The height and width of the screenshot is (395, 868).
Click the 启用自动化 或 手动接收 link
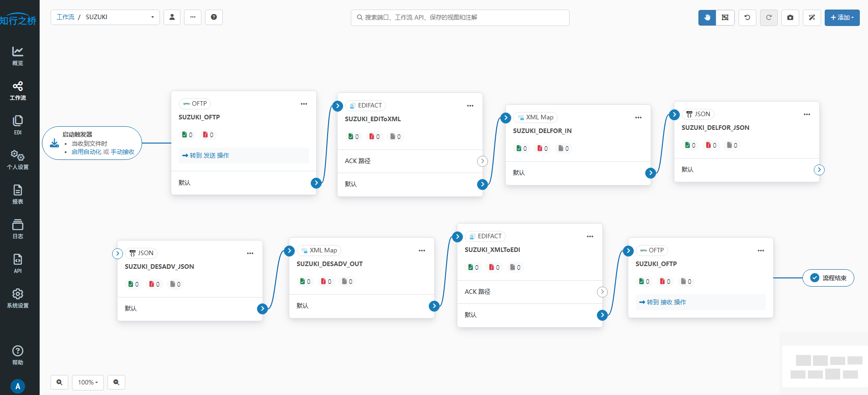103,152
